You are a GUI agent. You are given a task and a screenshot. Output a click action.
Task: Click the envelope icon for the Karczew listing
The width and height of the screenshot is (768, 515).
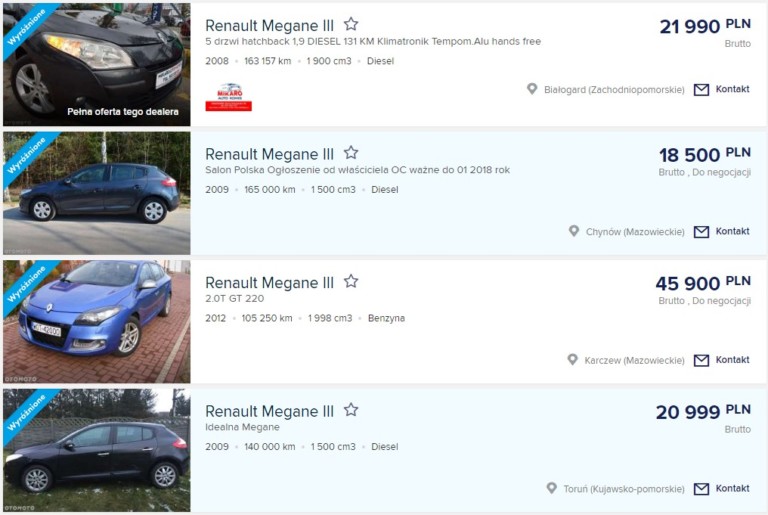click(701, 360)
